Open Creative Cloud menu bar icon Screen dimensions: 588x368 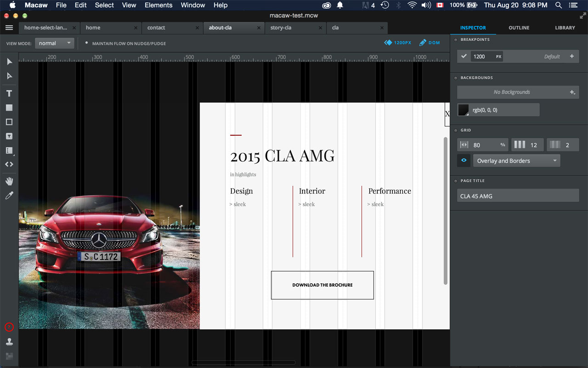pyautogui.click(x=327, y=5)
